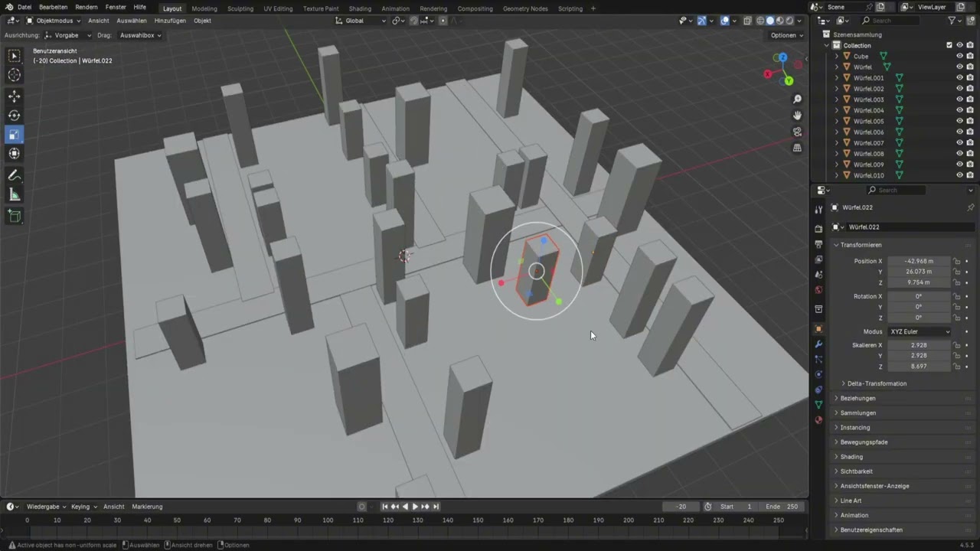Open the Wiedergabe timeline menu

(x=45, y=507)
